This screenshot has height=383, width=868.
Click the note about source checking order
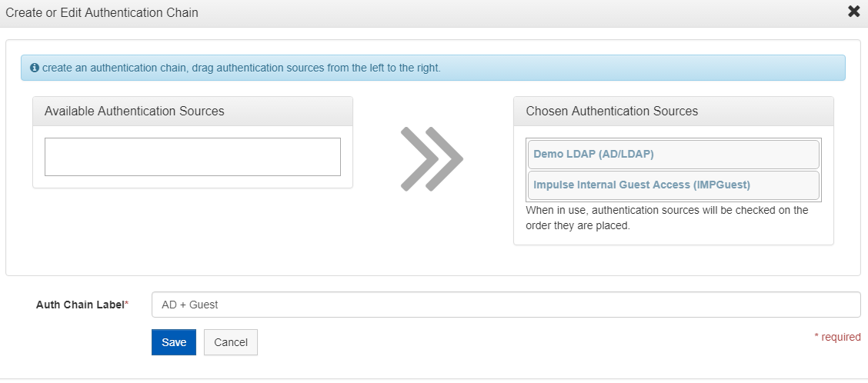tap(667, 218)
